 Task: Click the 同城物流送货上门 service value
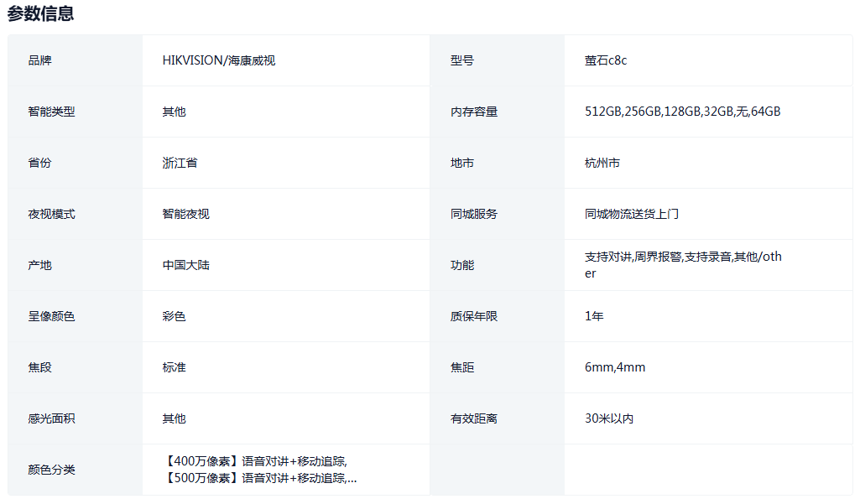click(631, 214)
